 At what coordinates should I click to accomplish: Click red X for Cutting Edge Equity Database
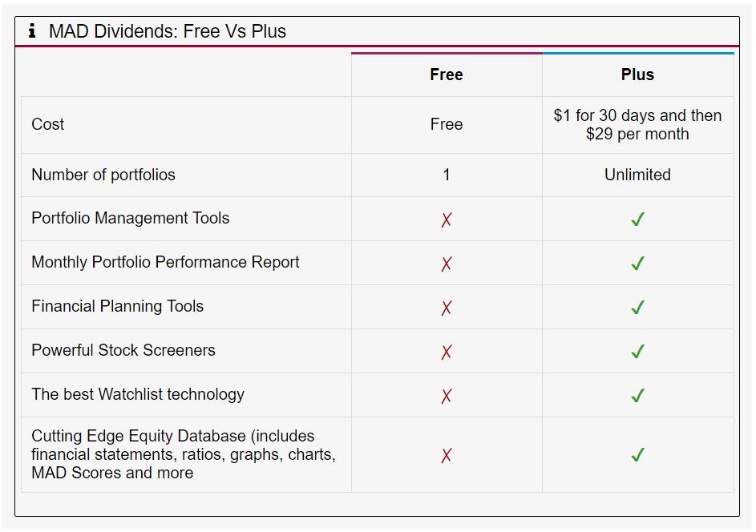pos(447,455)
